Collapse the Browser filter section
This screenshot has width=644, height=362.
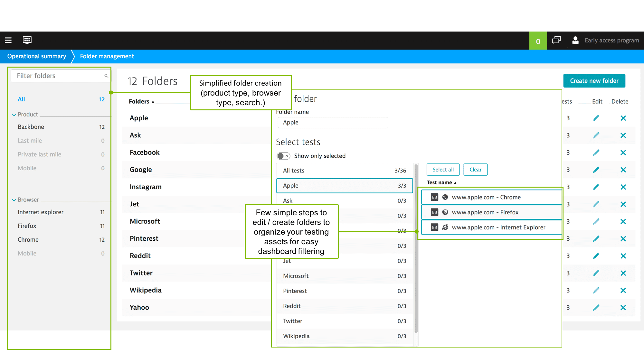(x=14, y=200)
